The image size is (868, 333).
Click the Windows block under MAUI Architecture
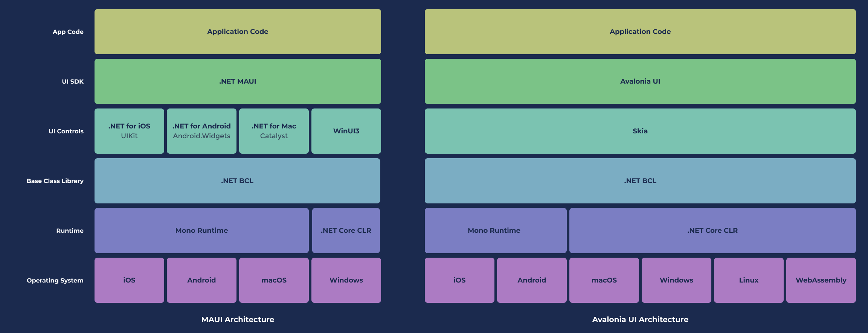[346, 280]
